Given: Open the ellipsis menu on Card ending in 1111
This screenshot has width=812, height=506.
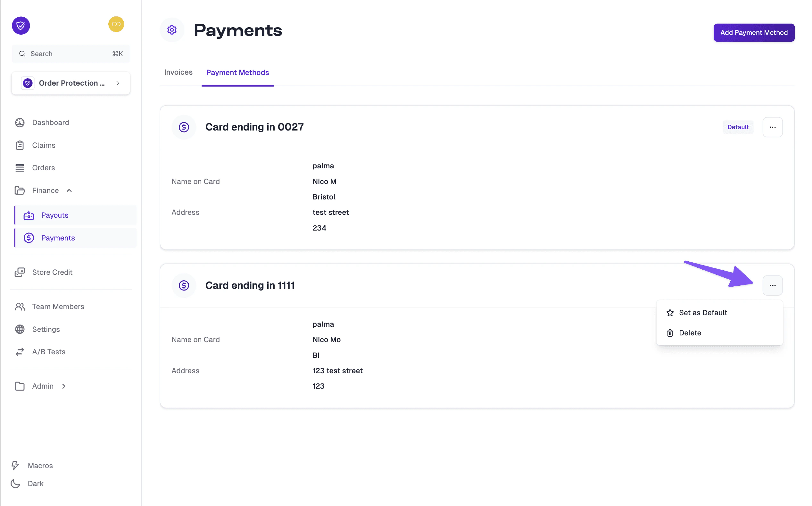Looking at the screenshot, I should pos(773,285).
